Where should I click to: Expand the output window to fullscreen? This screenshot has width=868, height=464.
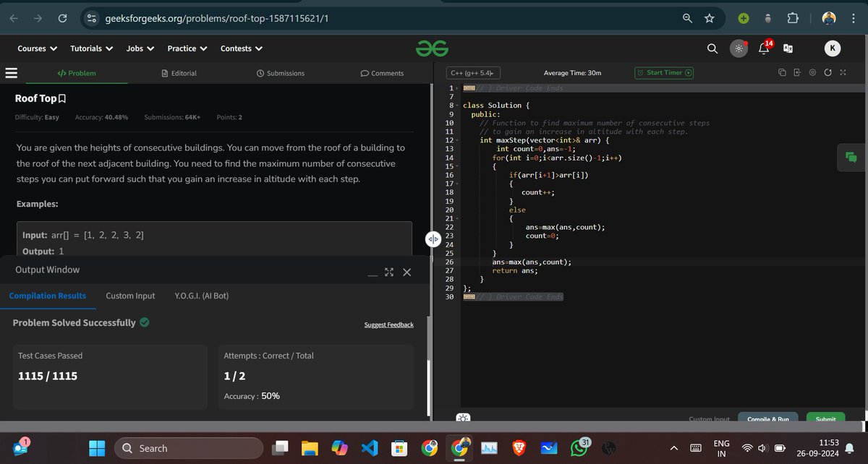[389, 272]
